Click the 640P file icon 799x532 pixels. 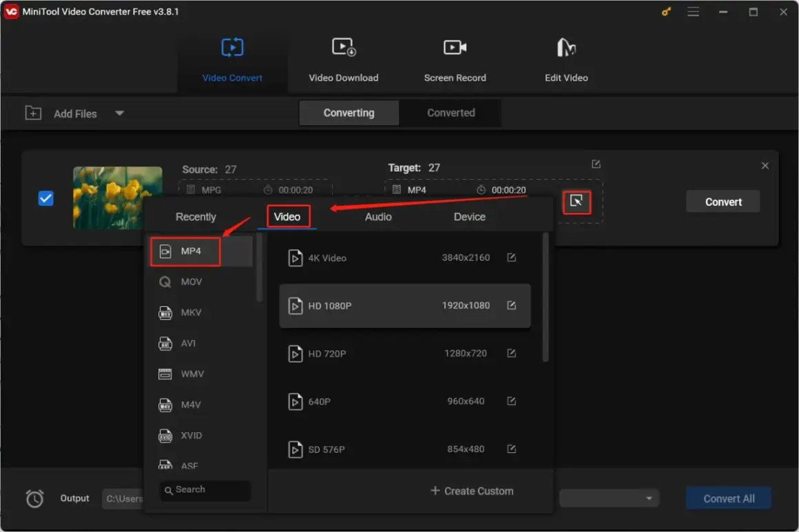click(x=295, y=401)
